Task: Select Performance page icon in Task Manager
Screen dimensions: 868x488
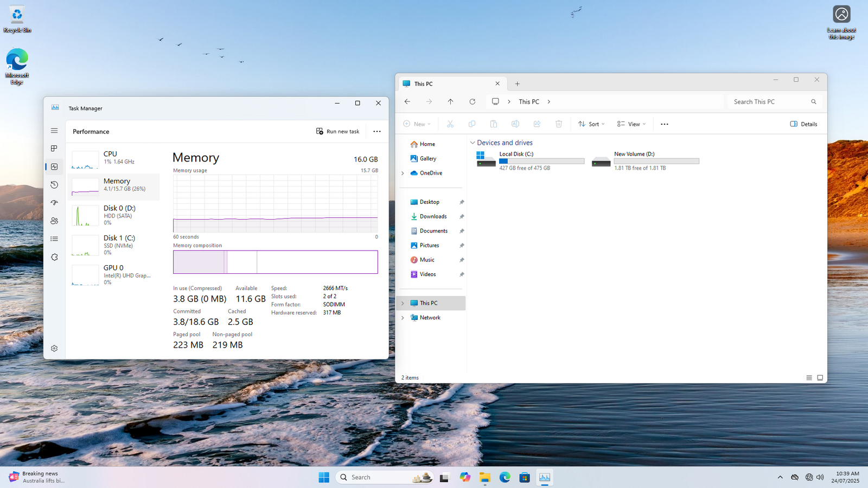Action: 54,166
